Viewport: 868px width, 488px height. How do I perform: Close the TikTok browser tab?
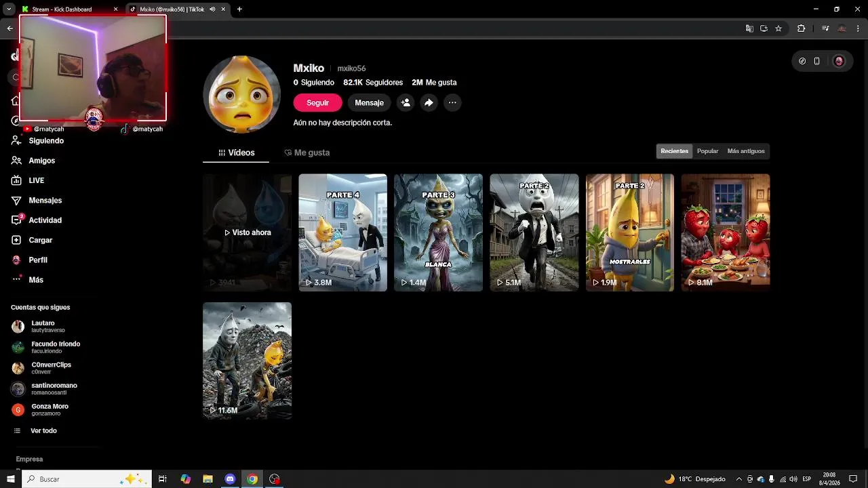coord(223,9)
